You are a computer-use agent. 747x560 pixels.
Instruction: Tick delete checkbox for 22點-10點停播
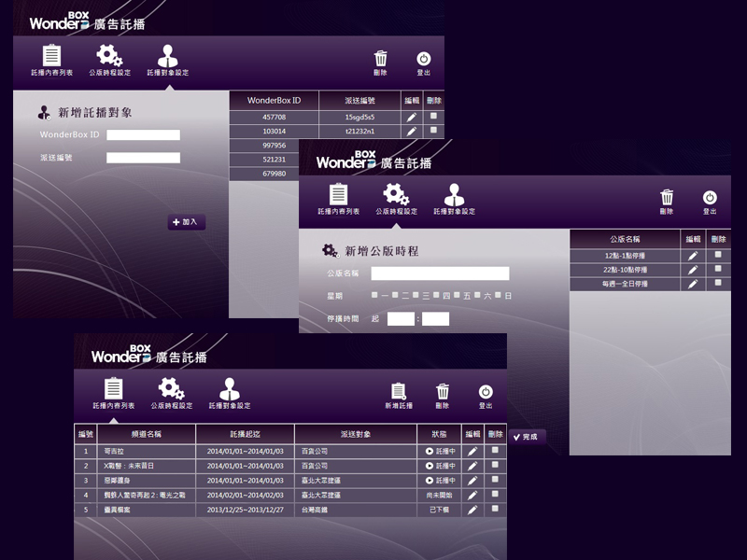(x=718, y=269)
